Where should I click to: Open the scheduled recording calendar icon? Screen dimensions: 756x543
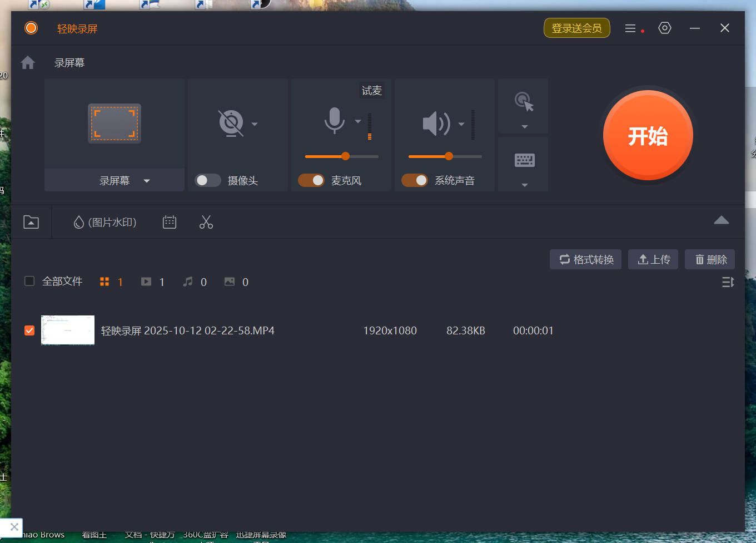tap(170, 223)
